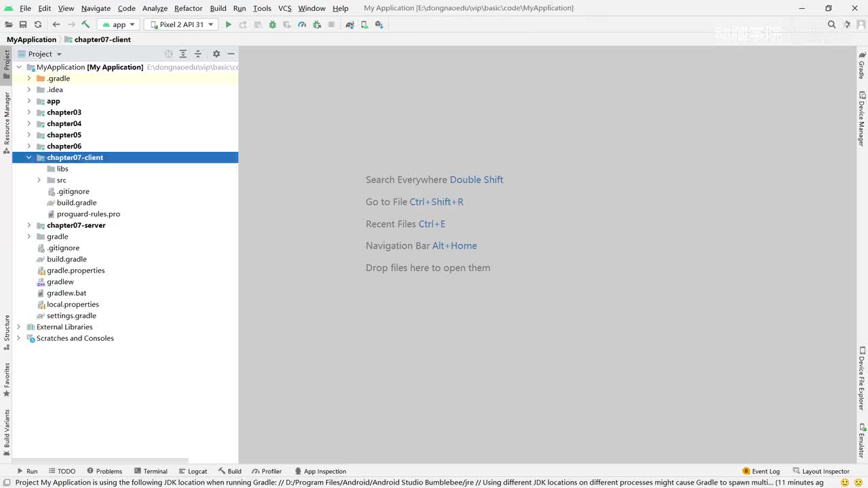Click the Select Opened File target icon
This screenshot has height=488, width=868.
[x=169, y=54]
